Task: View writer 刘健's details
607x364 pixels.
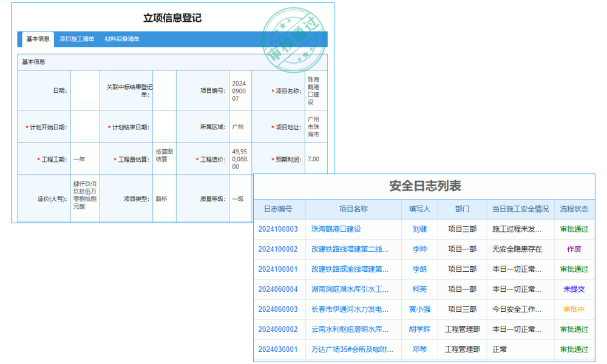Action: tap(419, 229)
